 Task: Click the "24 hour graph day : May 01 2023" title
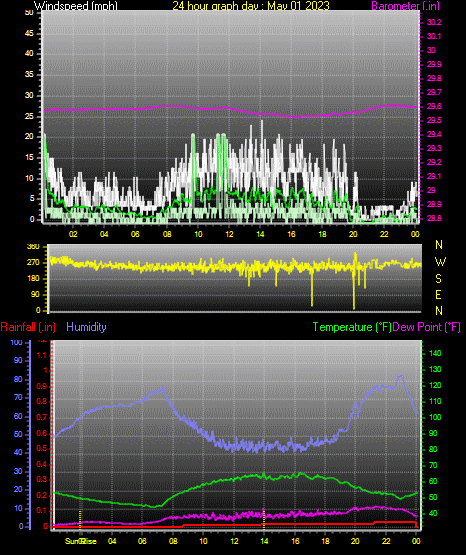click(x=251, y=6)
